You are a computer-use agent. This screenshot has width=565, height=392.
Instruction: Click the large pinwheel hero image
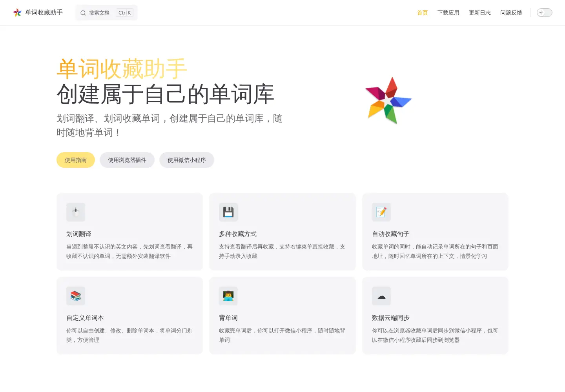[x=388, y=100]
